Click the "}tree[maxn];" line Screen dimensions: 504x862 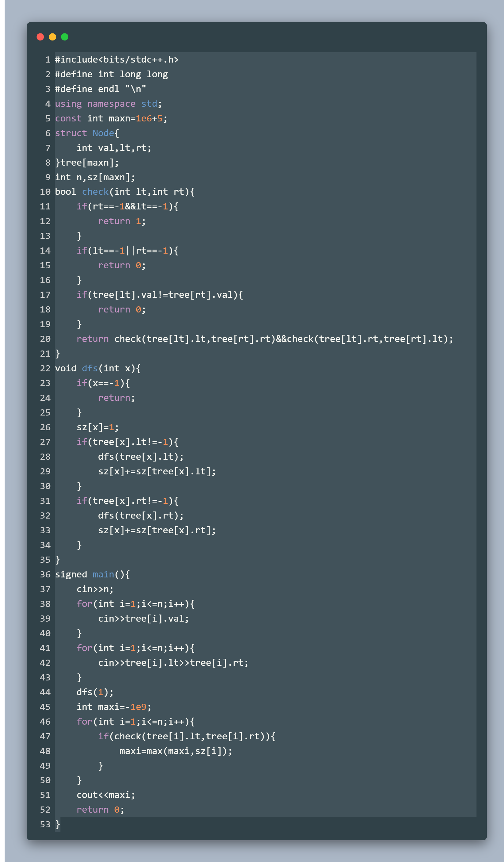[x=87, y=163]
